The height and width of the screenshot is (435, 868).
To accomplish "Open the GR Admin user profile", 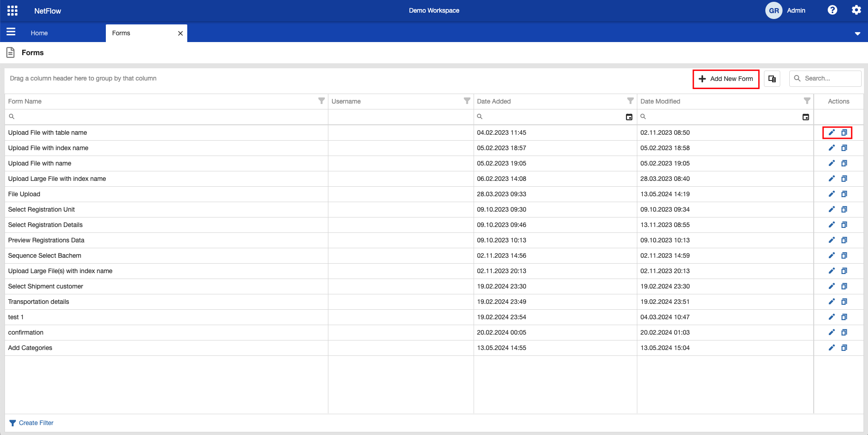I will pyautogui.click(x=785, y=10).
